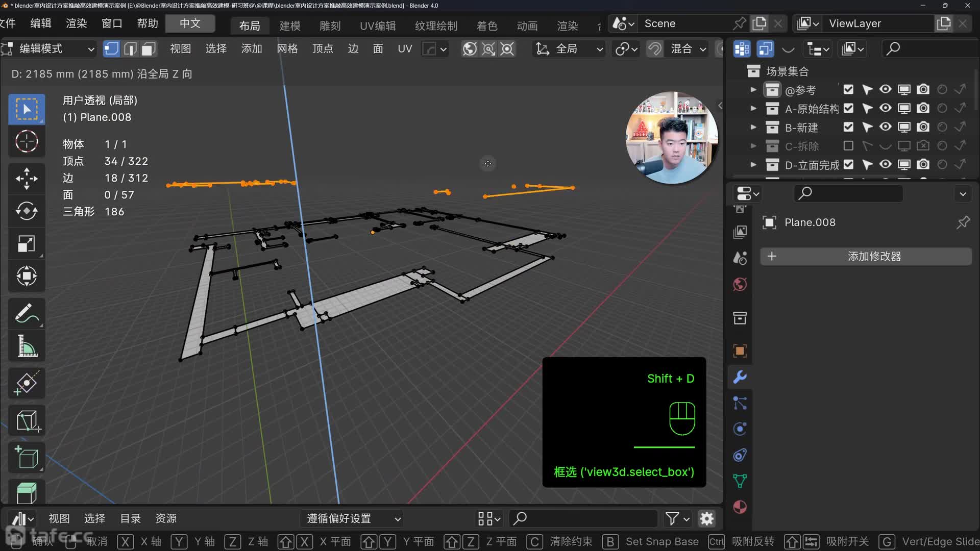
Task: Enable the C-拆除 collection checkbox
Action: coord(848,146)
